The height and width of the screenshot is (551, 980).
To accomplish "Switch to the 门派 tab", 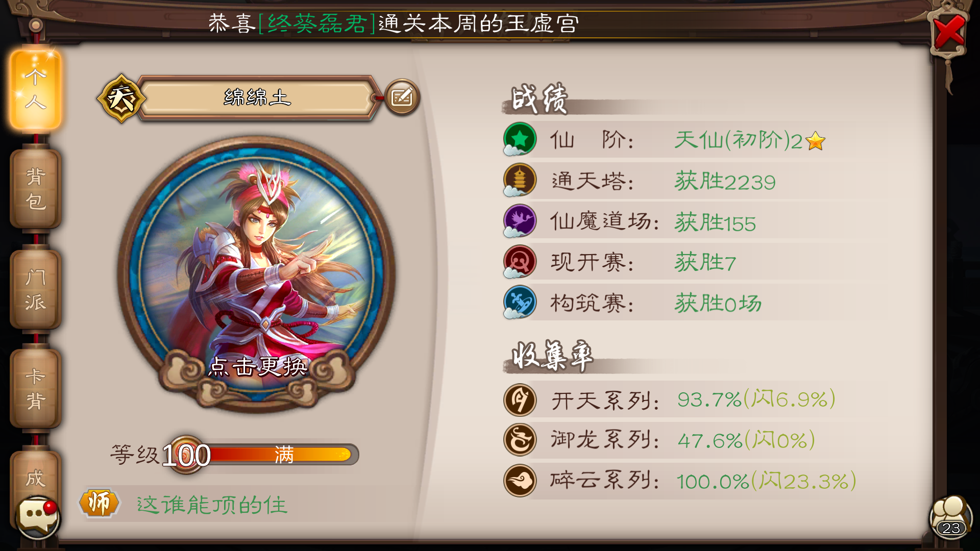I will 36,289.
